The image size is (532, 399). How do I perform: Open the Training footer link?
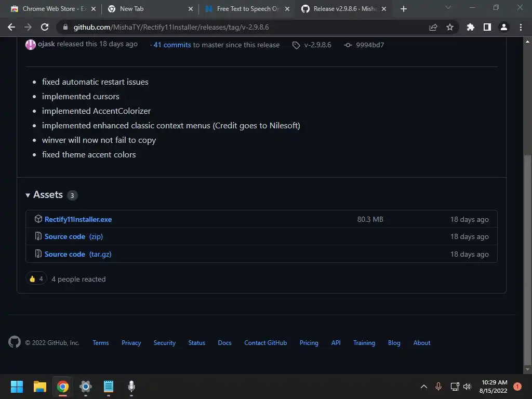pos(364,343)
